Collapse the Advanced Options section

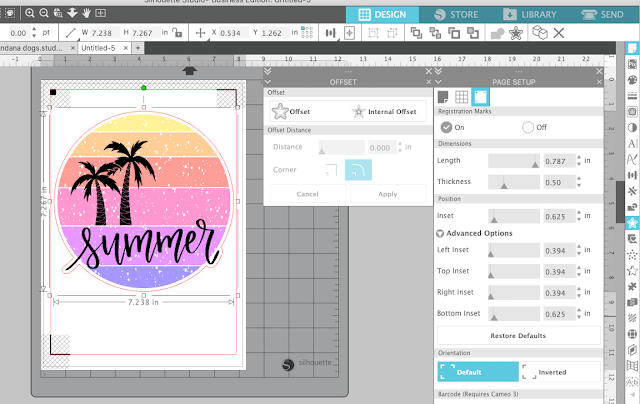pos(440,233)
